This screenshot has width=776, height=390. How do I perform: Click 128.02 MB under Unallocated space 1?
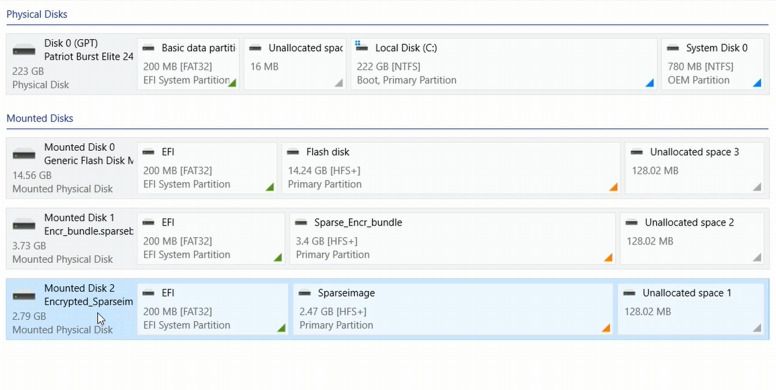coord(648,312)
